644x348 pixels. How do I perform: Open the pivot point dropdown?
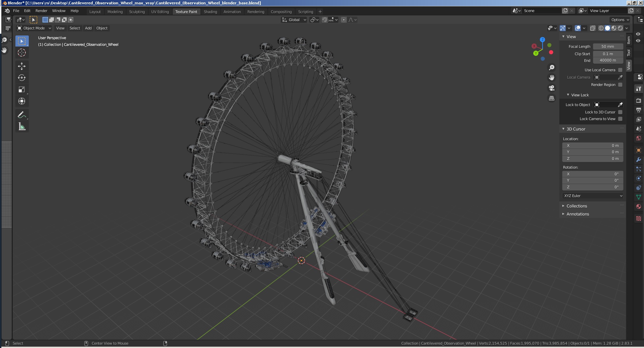point(314,20)
